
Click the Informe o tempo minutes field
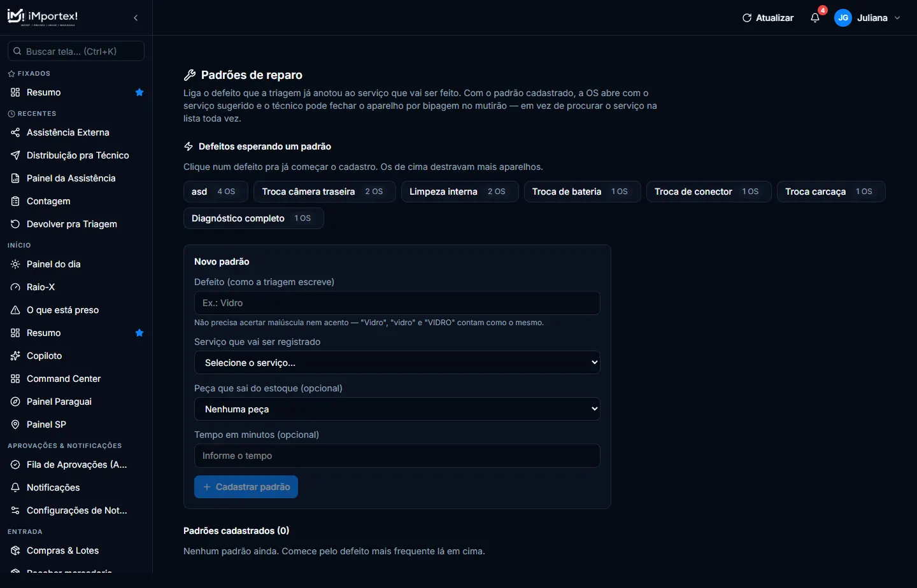click(397, 456)
